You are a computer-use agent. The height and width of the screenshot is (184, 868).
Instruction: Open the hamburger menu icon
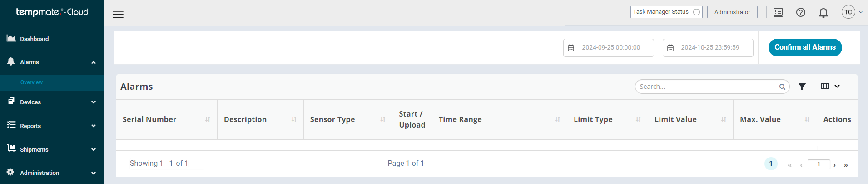point(118,14)
